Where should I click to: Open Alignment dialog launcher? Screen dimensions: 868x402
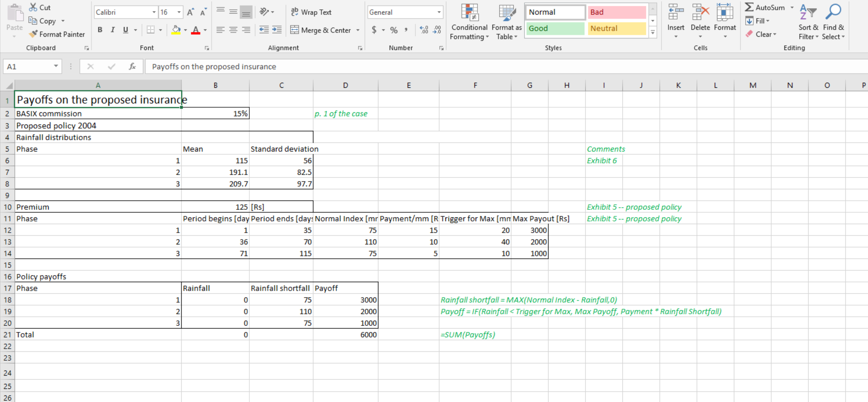pos(360,48)
